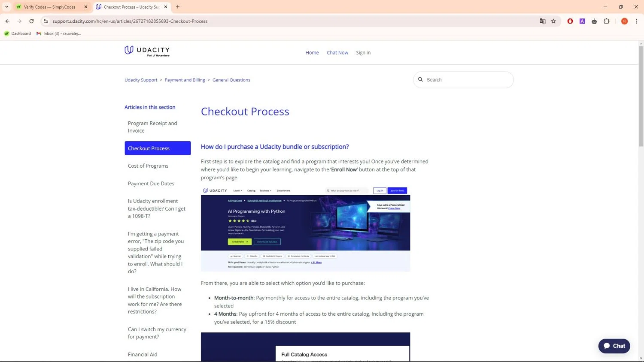Click the Search input field
This screenshot has width=644, height=362.
(463, 80)
